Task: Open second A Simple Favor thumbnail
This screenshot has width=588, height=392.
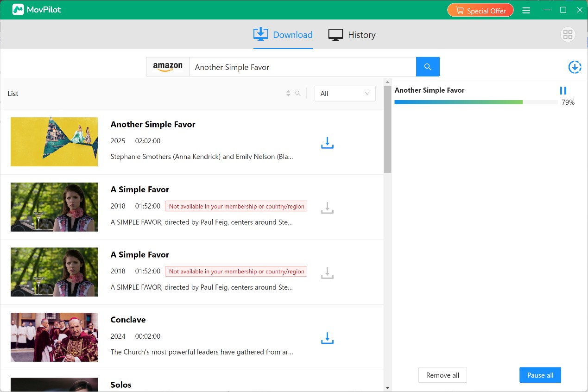Action: tap(54, 272)
